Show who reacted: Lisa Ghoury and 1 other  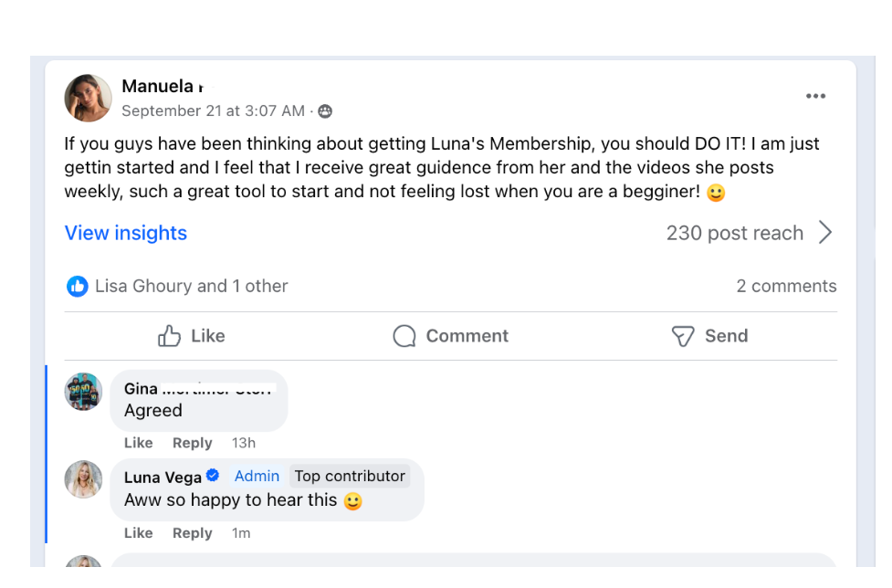[191, 287]
